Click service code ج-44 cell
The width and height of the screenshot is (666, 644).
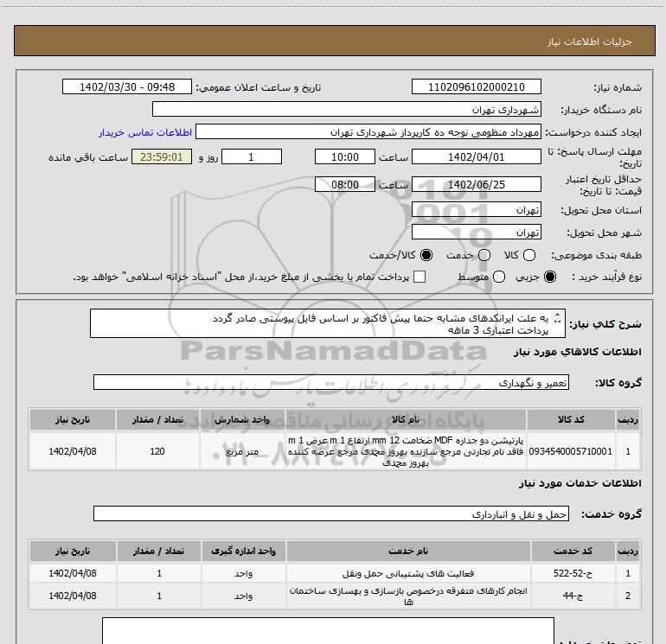tap(573, 596)
